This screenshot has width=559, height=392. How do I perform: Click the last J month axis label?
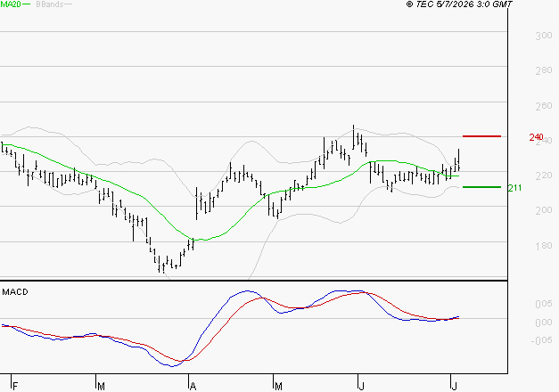point(454,387)
